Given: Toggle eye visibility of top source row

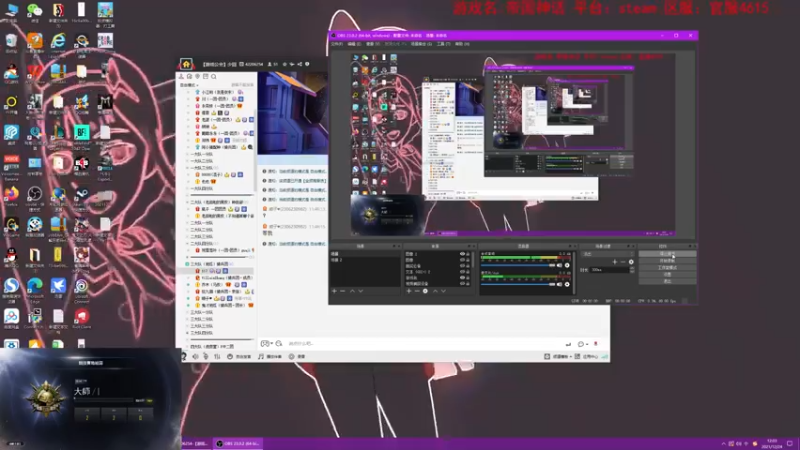Looking at the screenshot, I should 462,254.
